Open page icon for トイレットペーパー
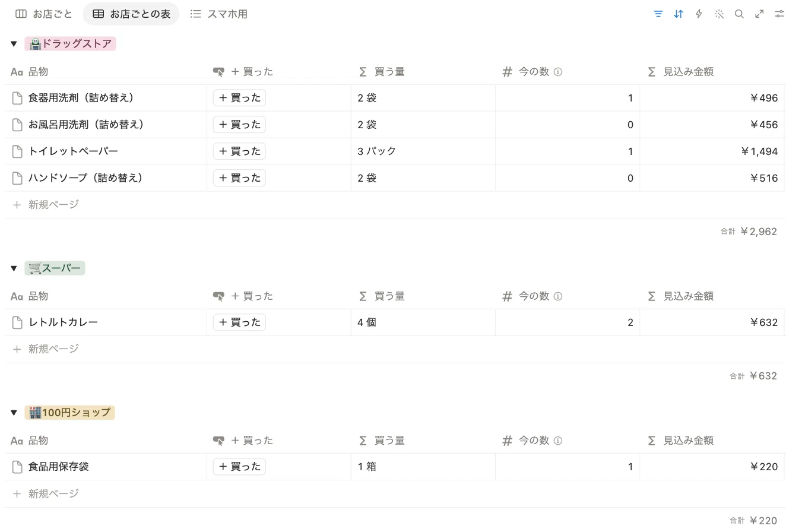Image resolution: width=786 pixels, height=532 pixels. click(17, 151)
